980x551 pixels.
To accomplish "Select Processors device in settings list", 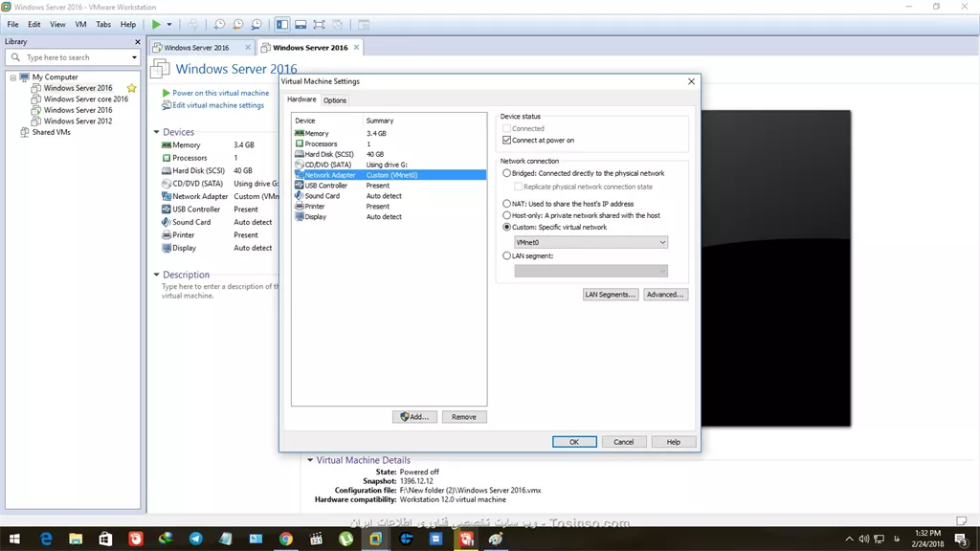I will 389,143.
